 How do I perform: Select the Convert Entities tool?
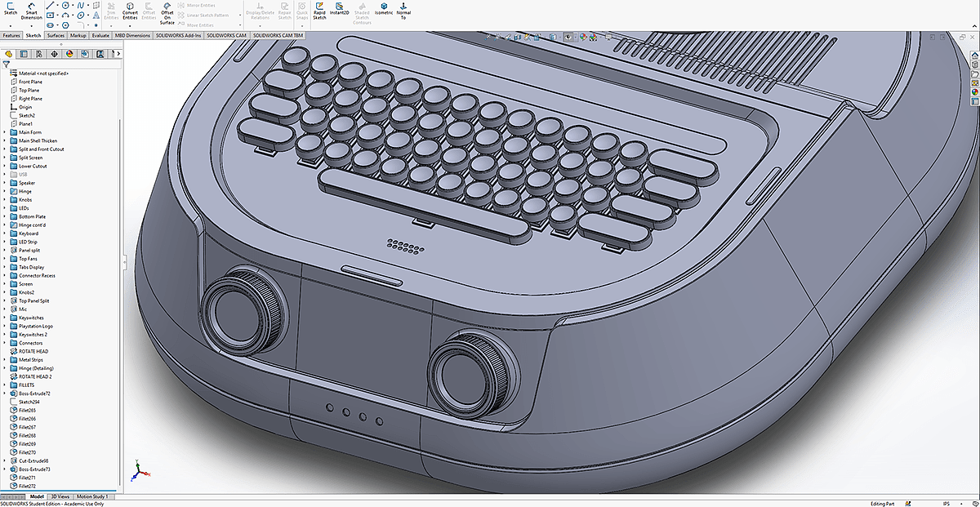pos(130,11)
